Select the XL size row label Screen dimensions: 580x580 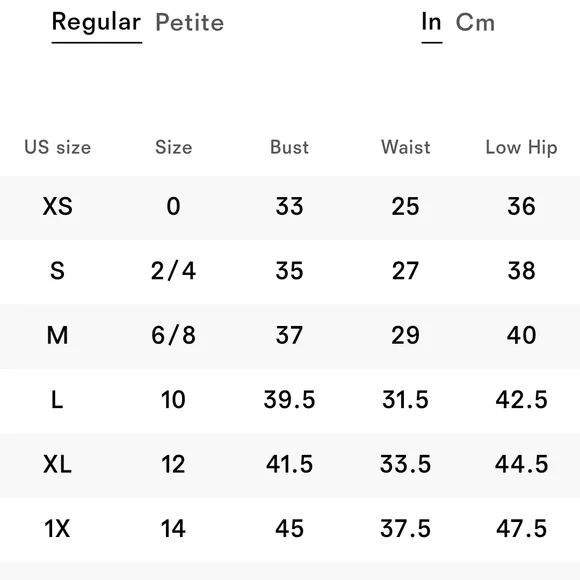(x=57, y=464)
